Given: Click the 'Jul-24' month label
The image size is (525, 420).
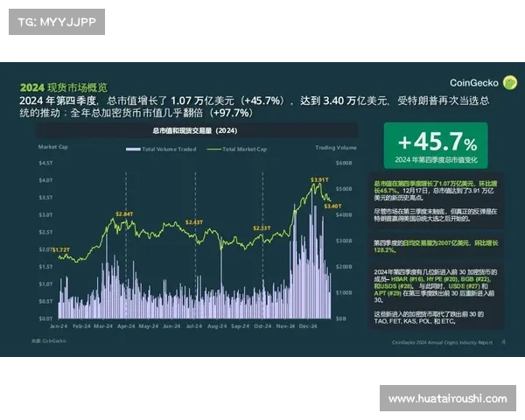Looking at the screenshot, I should [x=194, y=325].
